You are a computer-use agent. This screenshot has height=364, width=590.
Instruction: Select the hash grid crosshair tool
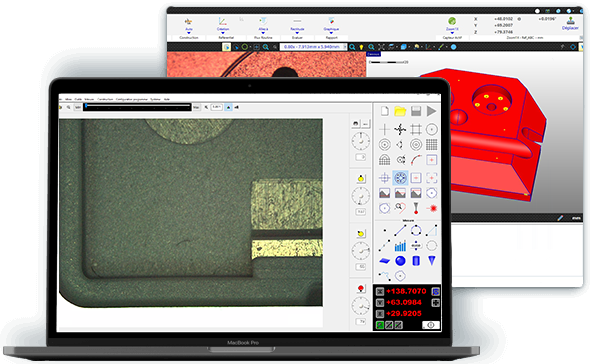(416, 129)
